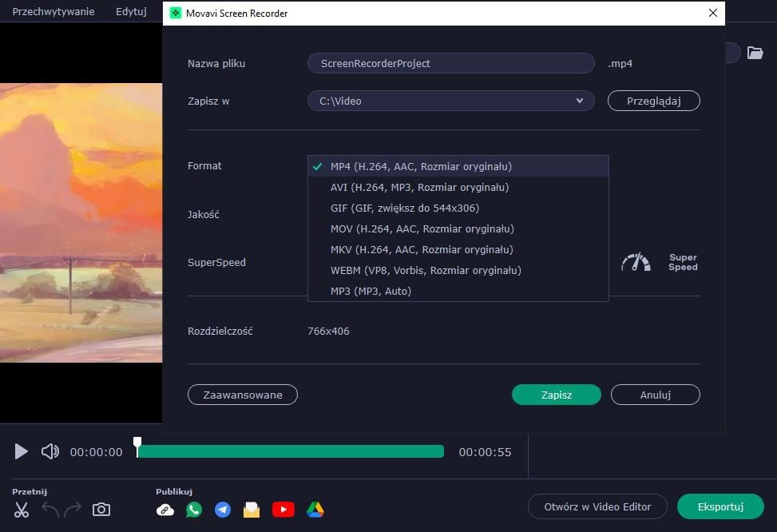Open the Edytuj menu
The width and height of the screenshot is (777, 532).
[x=131, y=12]
